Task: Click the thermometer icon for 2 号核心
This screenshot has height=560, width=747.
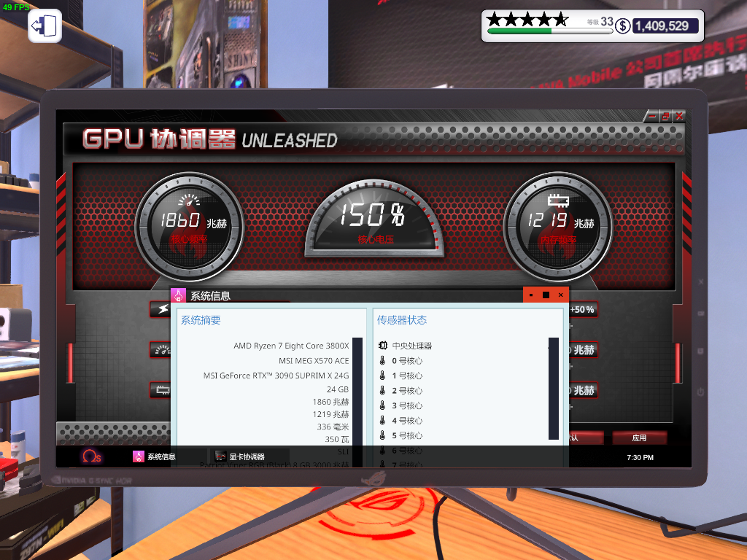Action: (382, 391)
